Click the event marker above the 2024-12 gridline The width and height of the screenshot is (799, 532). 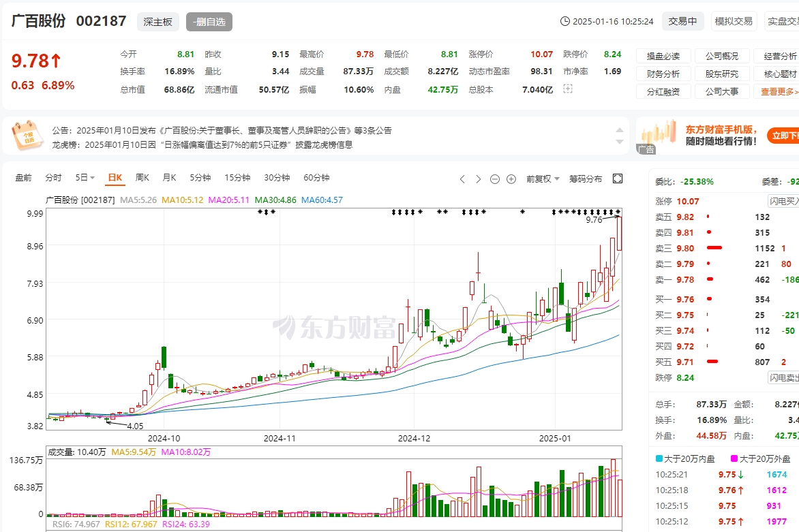click(x=413, y=212)
